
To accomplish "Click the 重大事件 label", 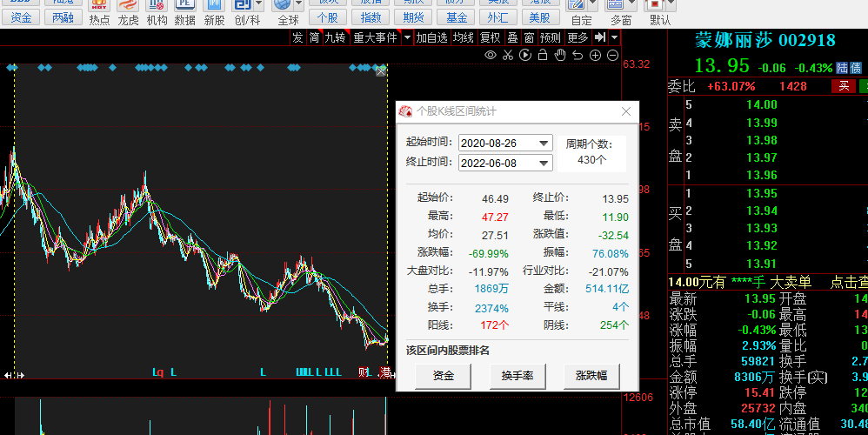I will (x=376, y=37).
